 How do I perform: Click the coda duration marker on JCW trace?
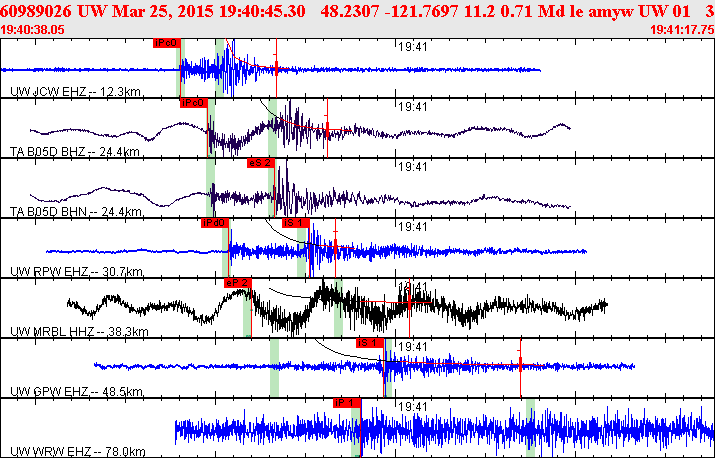[276, 68]
